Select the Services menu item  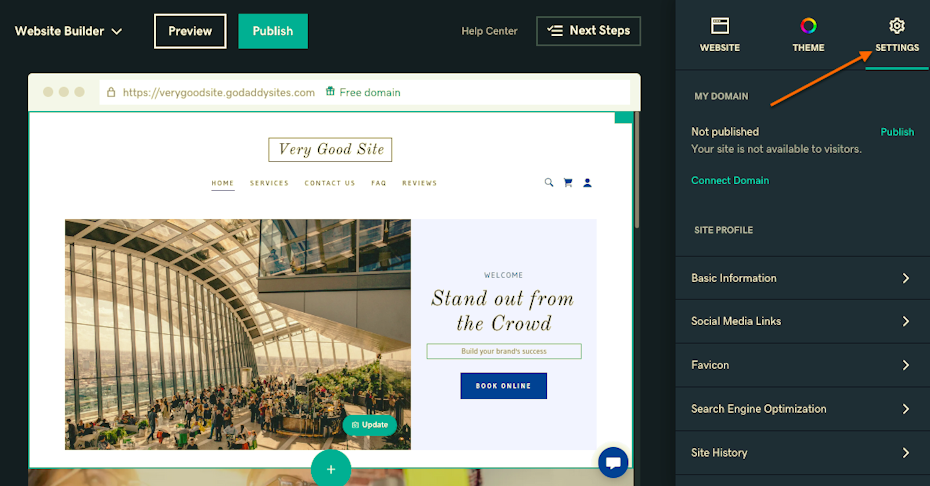click(269, 183)
